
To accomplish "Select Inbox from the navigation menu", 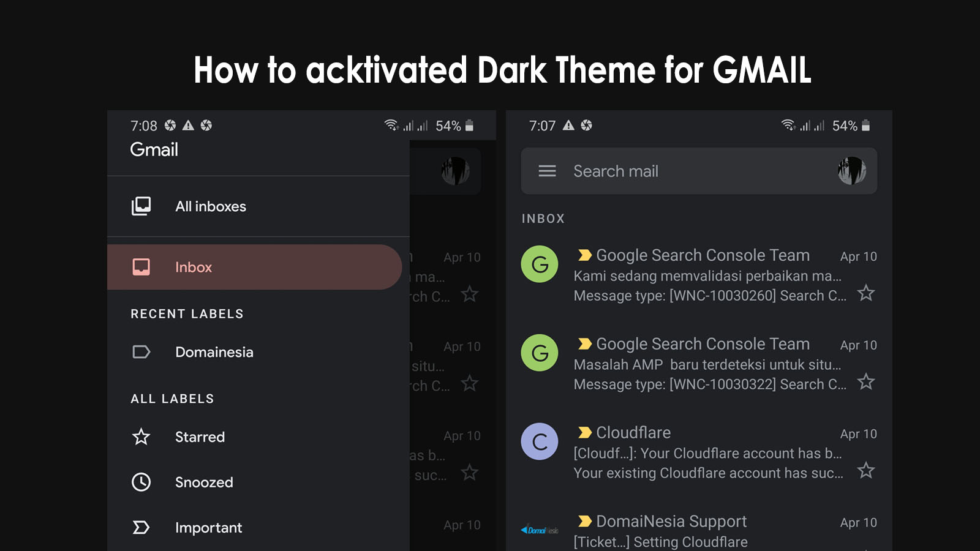I will coord(193,267).
